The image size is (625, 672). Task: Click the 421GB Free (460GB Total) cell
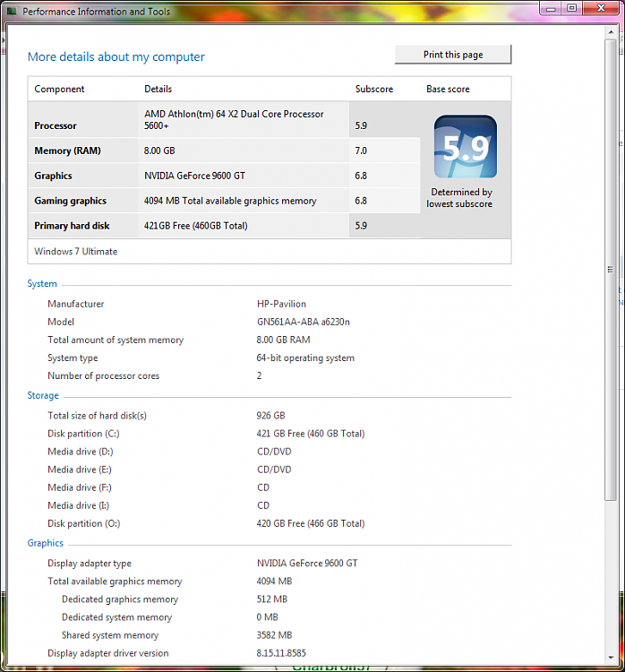point(196,226)
